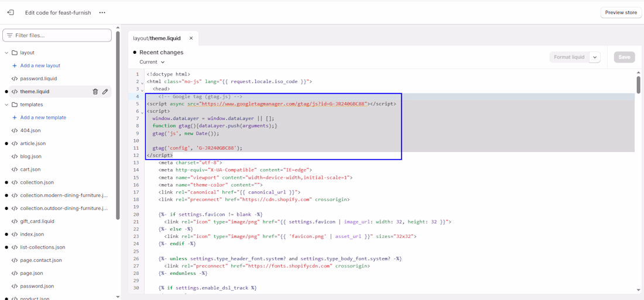Open password.liquid file

(x=38, y=78)
